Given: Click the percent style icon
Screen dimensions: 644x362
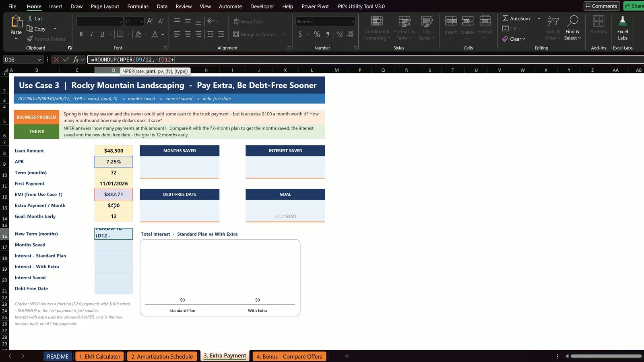Looking at the screenshot, I should 317,34.
